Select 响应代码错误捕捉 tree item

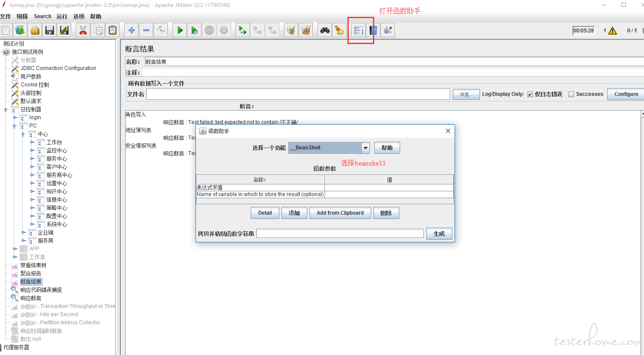pos(41,290)
